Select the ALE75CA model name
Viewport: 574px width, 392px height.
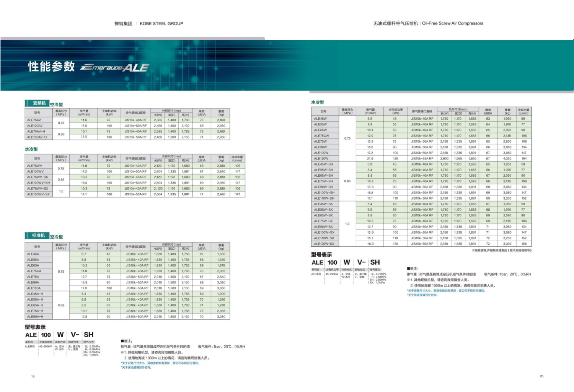point(34,271)
